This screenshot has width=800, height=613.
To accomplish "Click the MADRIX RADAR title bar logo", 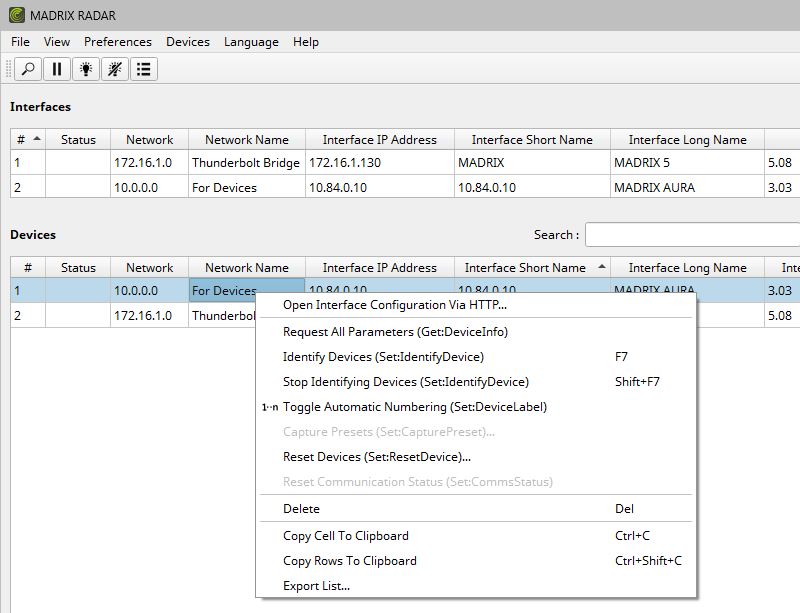I will (16, 15).
